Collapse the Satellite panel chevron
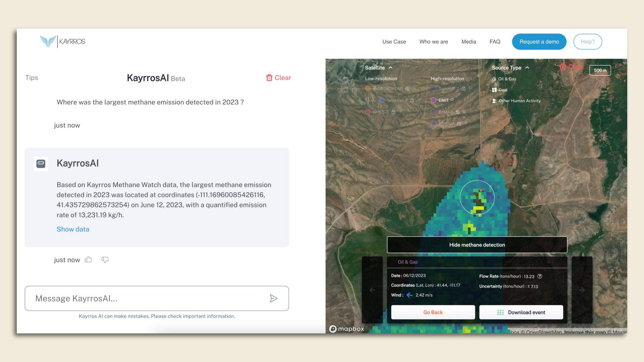This screenshot has height=362, width=644. [390, 67]
